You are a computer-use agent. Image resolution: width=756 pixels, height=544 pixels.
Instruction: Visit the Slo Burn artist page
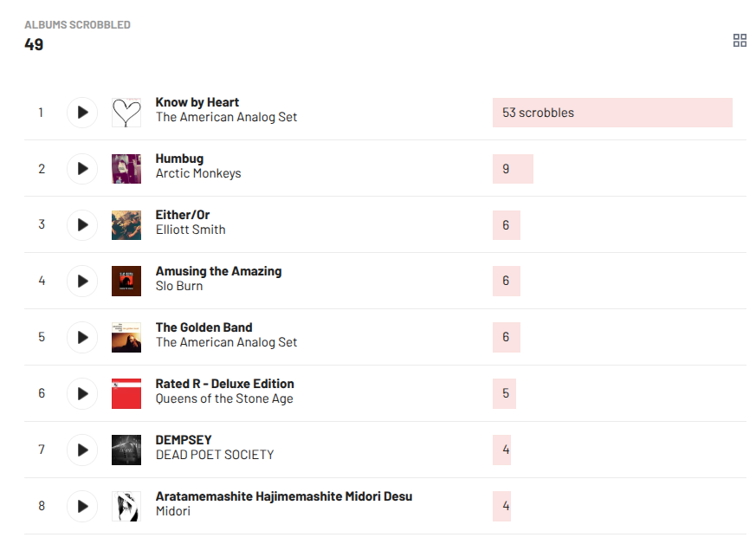pos(179,286)
